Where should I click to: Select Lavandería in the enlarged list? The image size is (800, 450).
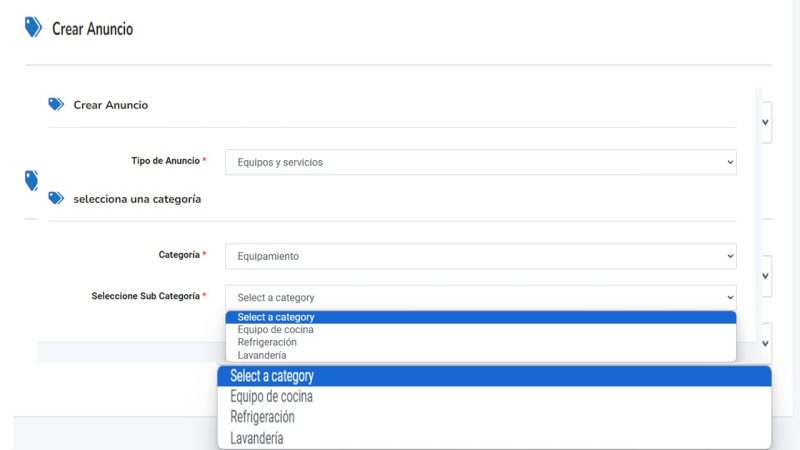coord(256,438)
